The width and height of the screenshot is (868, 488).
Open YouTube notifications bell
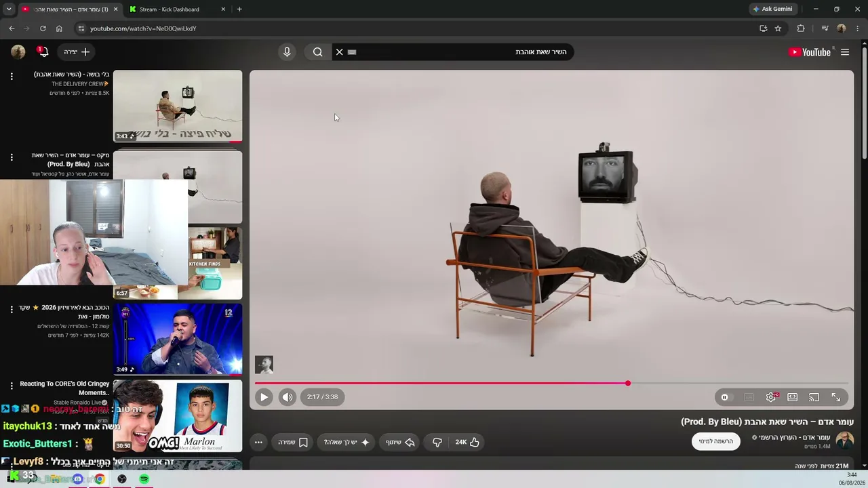pyautogui.click(x=43, y=52)
